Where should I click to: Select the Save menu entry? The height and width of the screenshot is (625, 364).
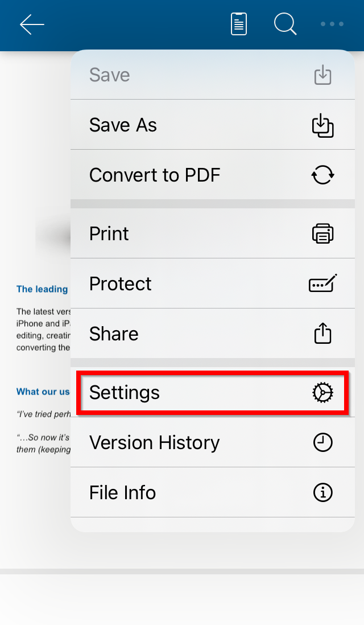click(x=213, y=75)
